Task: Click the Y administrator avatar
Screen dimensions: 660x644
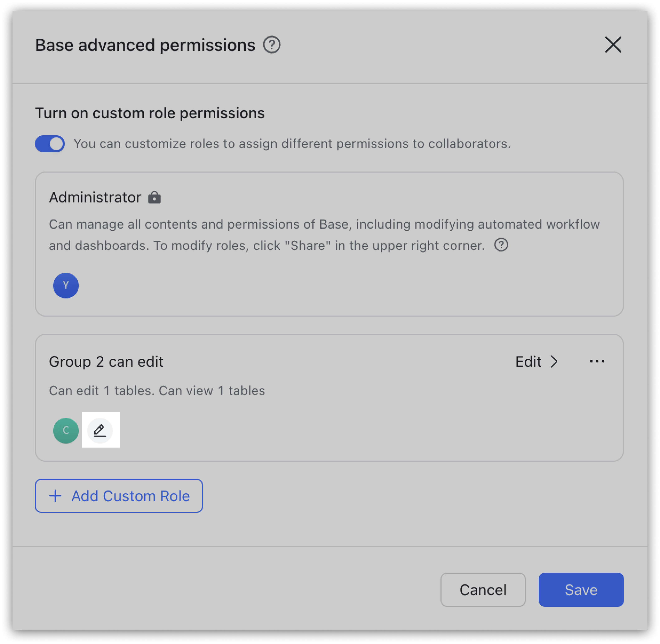Action: [x=66, y=285]
